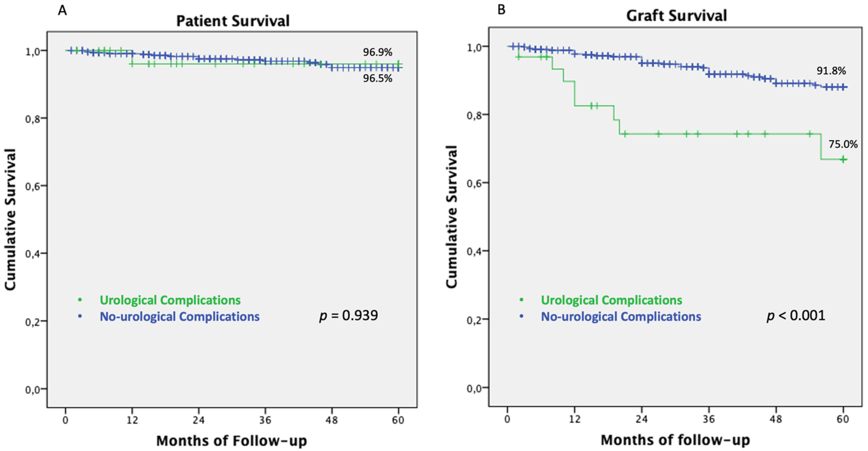
Task: Click the p < 0.001 value label
Action: pyautogui.click(x=796, y=316)
